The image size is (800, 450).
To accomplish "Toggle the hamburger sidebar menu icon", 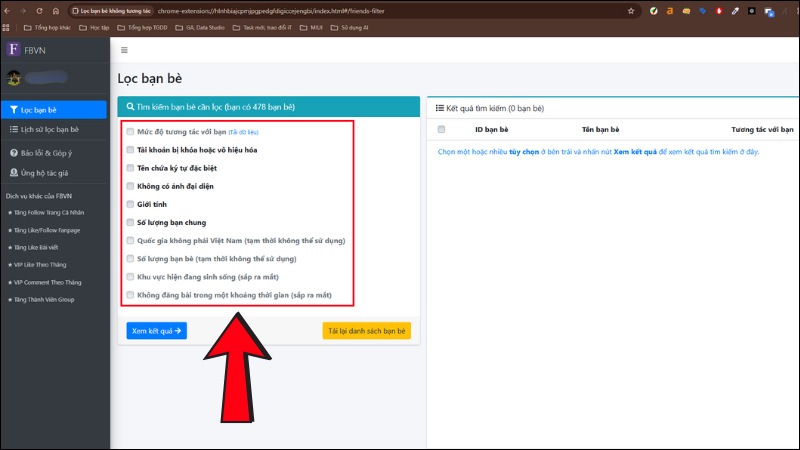I will coord(124,49).
